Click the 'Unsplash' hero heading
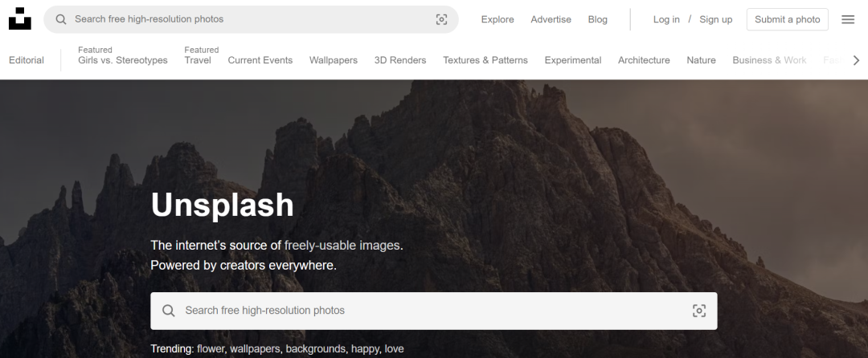868x358 pixels. pos(222,205)
